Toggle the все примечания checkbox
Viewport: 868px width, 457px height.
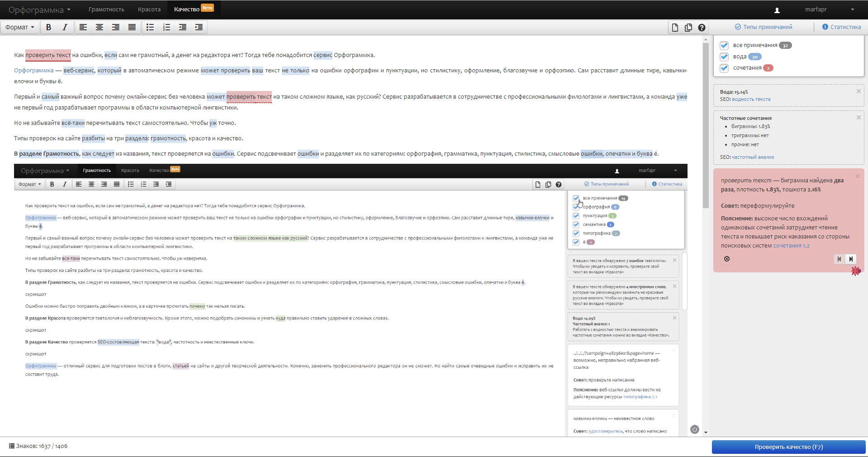click(x=724, y=45)
